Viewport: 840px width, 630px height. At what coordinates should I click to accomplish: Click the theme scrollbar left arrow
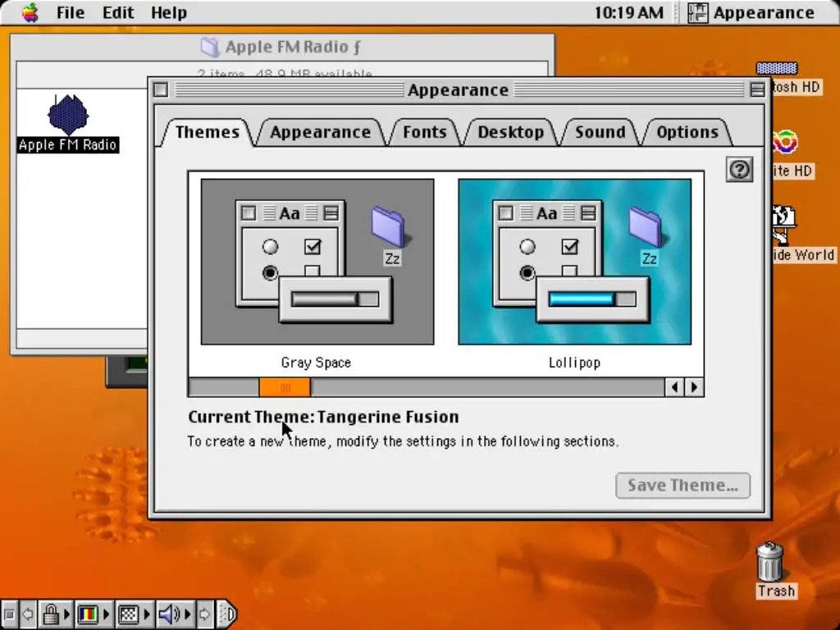point(674,387)
